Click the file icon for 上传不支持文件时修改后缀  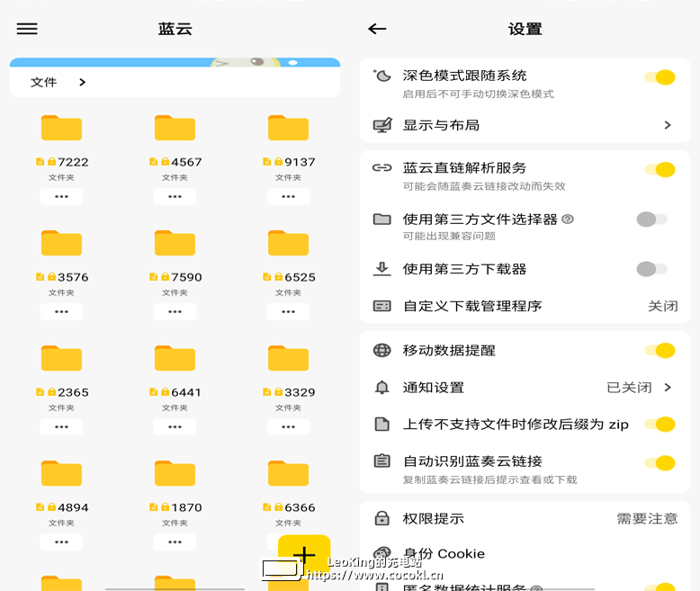tap(381, 424)
